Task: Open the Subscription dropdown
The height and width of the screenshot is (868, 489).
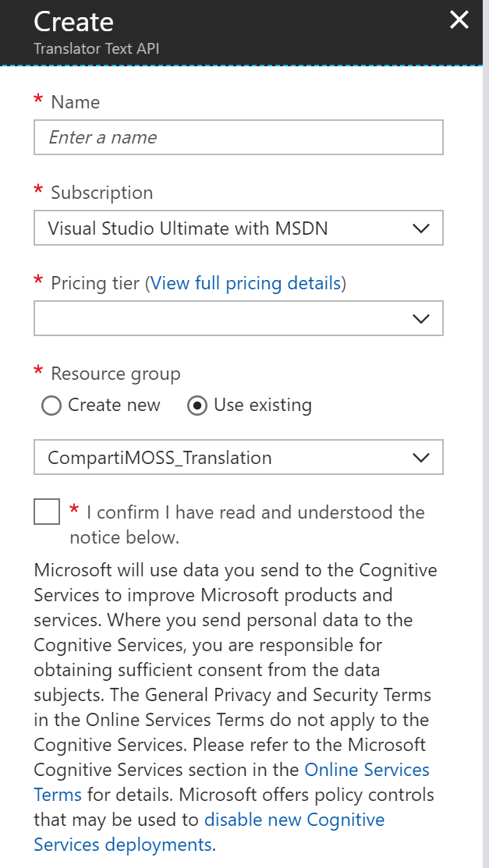Action: [238, 228]
